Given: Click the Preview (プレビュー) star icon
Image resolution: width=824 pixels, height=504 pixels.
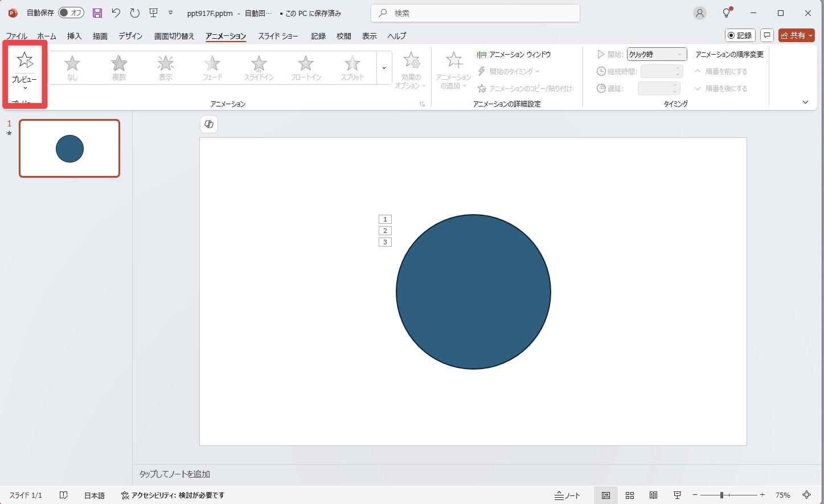Looking at the screenshot, I should 25,60.
